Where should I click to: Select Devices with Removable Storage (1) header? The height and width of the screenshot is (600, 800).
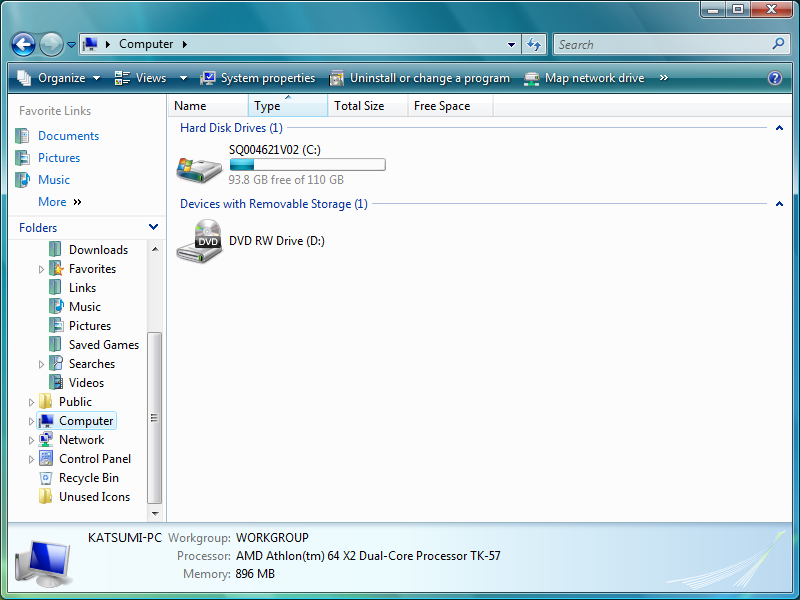pos(274,204)
